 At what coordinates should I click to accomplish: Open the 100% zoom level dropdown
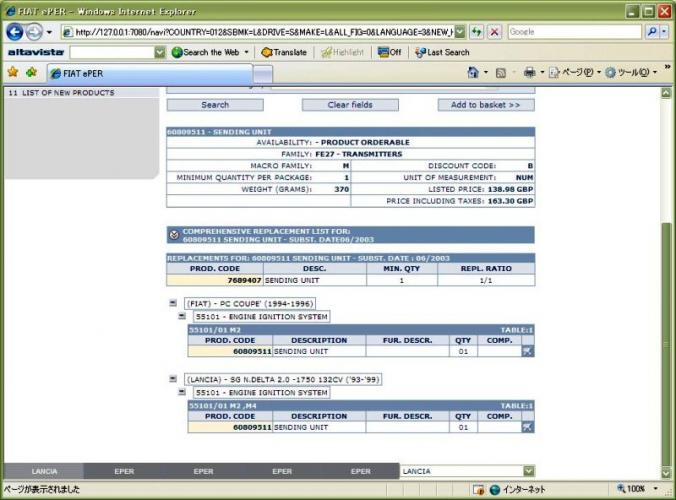coord(656,489)
